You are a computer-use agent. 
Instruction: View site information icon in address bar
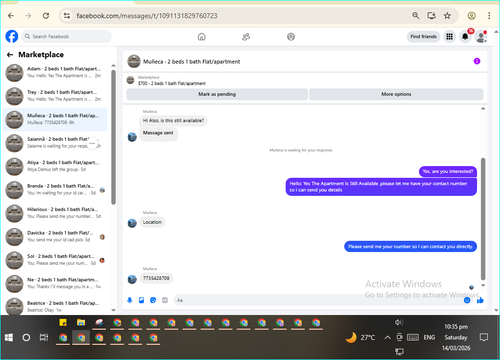tap(67, 16)
